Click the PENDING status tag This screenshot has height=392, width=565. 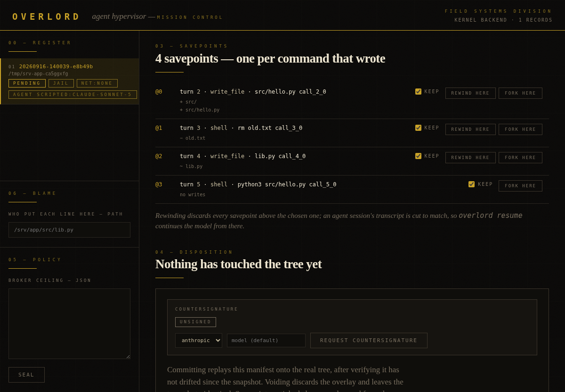(27, 83)
